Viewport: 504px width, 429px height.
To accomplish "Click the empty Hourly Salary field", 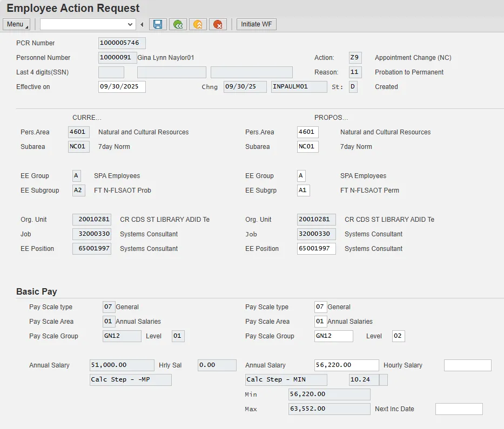I will click(467, 365).
